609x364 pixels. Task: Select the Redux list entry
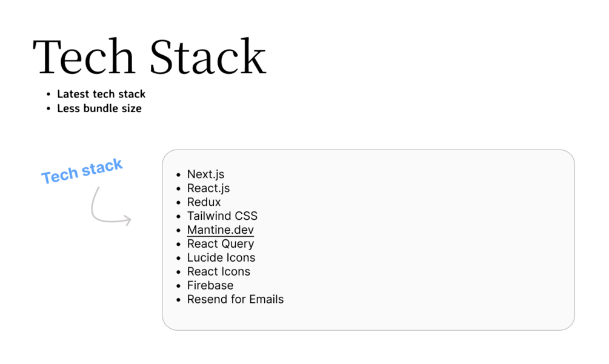coord(204,202)
